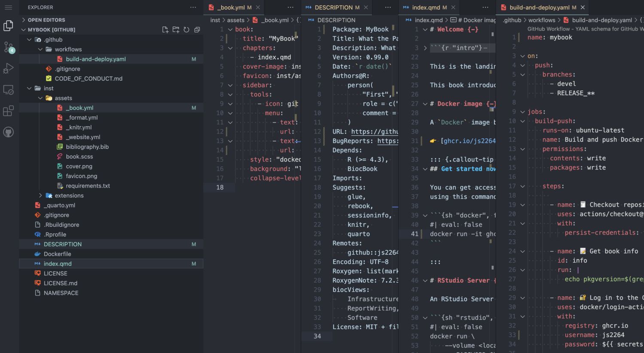644x353 pixels.
Task: Open the Remote Explorer view
Action: (9, 90)
